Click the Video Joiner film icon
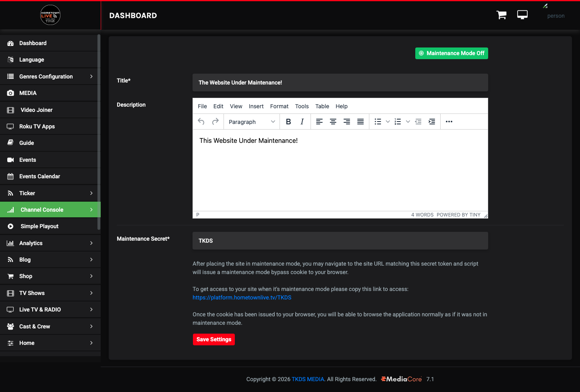Image resolution: width=580 pixels, height=392 pixels. (x=10, y=110)
